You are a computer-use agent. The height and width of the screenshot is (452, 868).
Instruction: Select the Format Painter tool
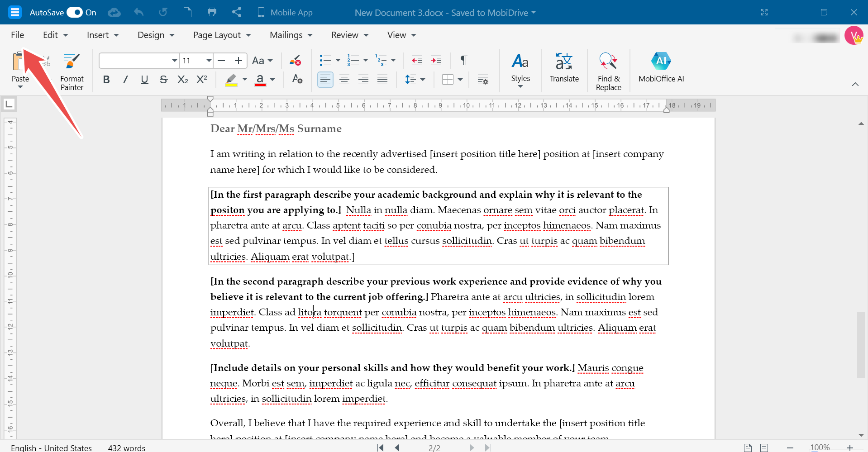tap(72, 71)
